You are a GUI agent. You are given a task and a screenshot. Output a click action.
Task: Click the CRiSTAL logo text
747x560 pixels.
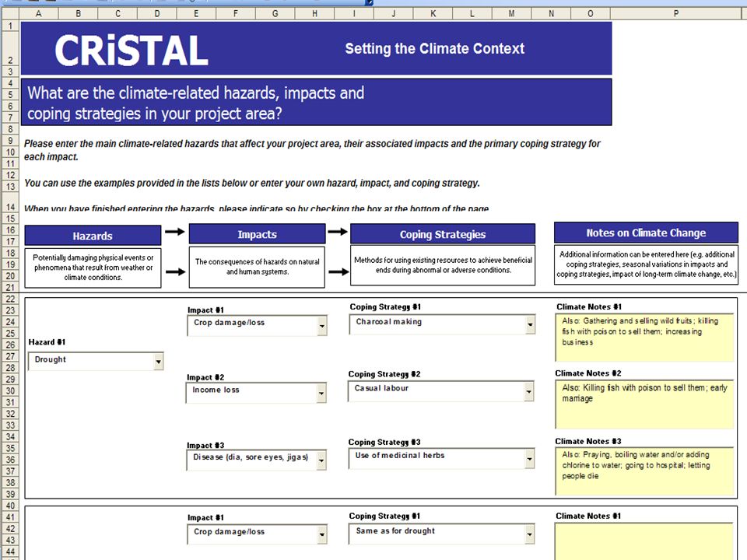132,50
